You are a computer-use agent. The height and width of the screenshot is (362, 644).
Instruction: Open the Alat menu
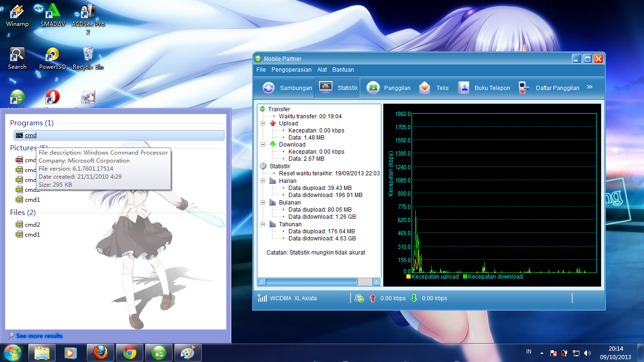pos(322,70)
